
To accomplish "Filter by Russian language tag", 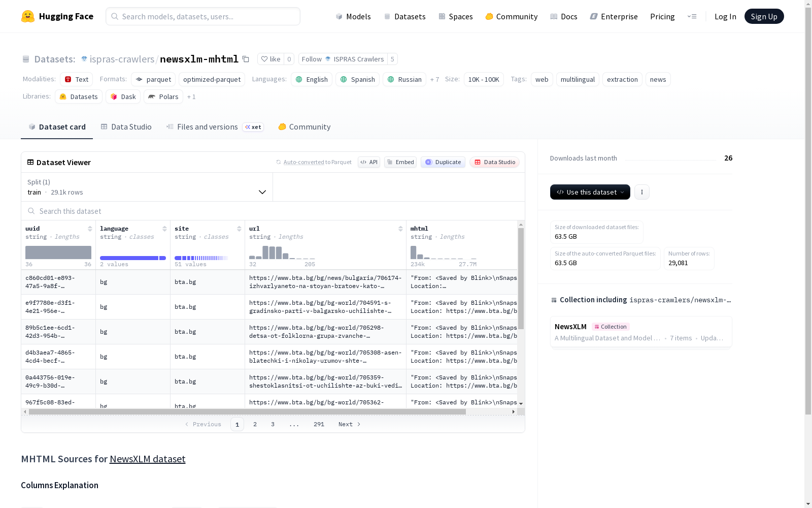I will (x=404, y=79).
